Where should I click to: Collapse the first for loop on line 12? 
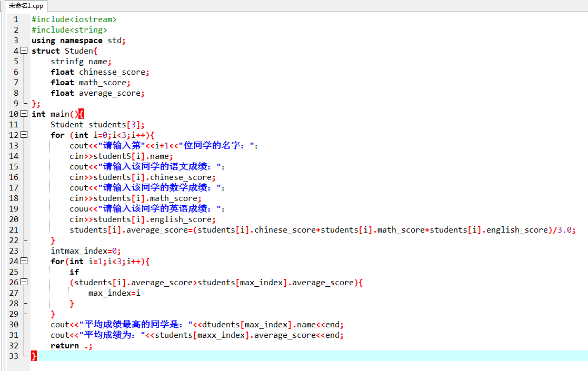pos(24,135)
